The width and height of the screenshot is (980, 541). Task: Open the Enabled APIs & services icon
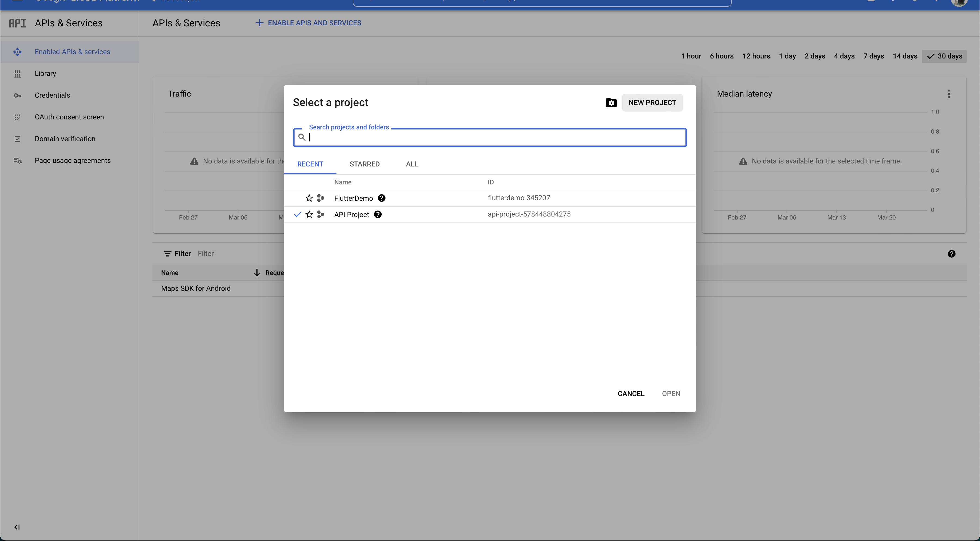pyautogui.click(x=17, y=52)
